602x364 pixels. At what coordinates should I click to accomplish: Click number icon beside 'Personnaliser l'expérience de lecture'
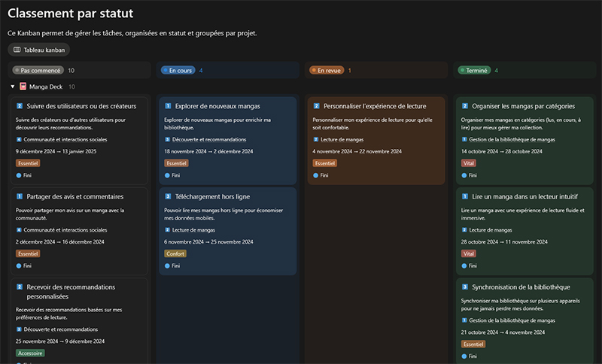pyautogui.click(x=316, y=106)
